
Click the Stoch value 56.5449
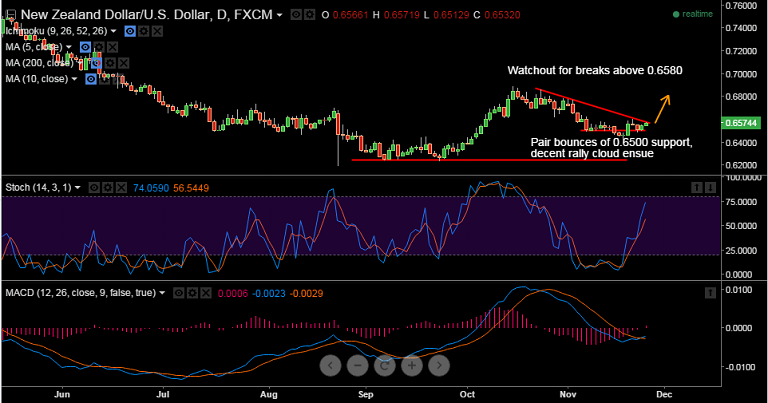[191, 188]
